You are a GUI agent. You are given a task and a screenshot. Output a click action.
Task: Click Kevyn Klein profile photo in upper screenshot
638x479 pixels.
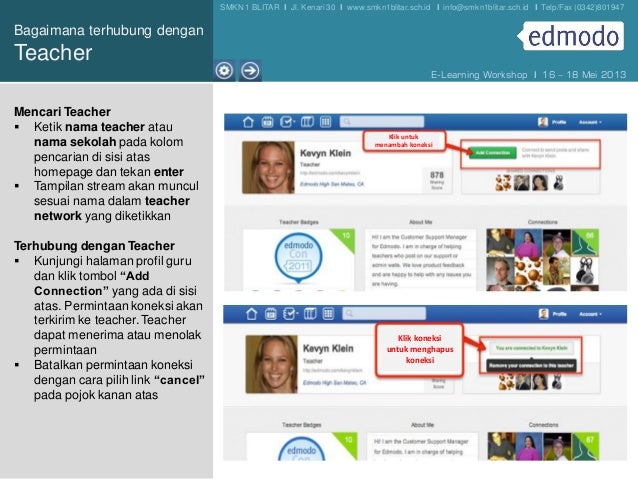tap(268, 167)
